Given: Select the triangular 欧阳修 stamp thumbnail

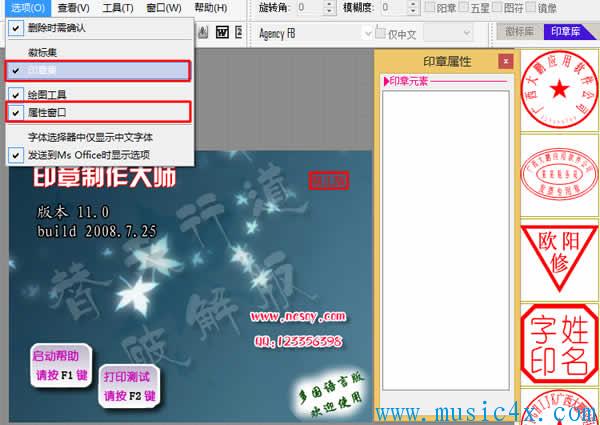Looking at the screenshot, I should pyautogui.click(x=559, y=260).
